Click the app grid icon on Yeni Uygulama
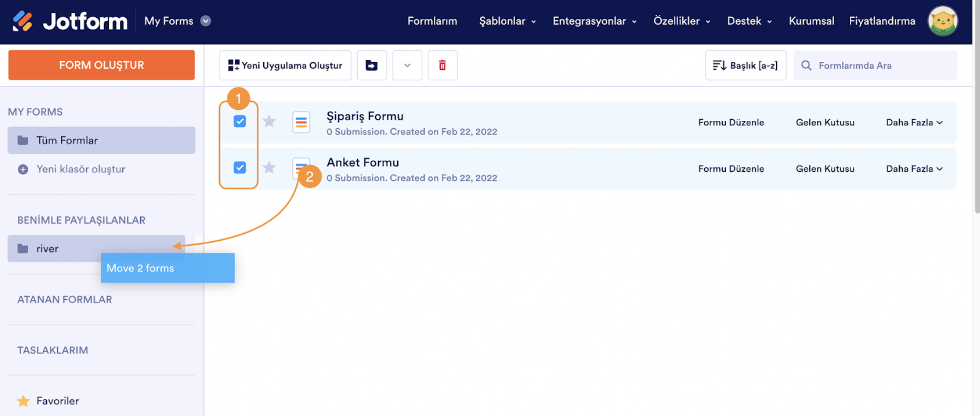Viewport: 980px width, 418px height. click(x=234, y=66)
